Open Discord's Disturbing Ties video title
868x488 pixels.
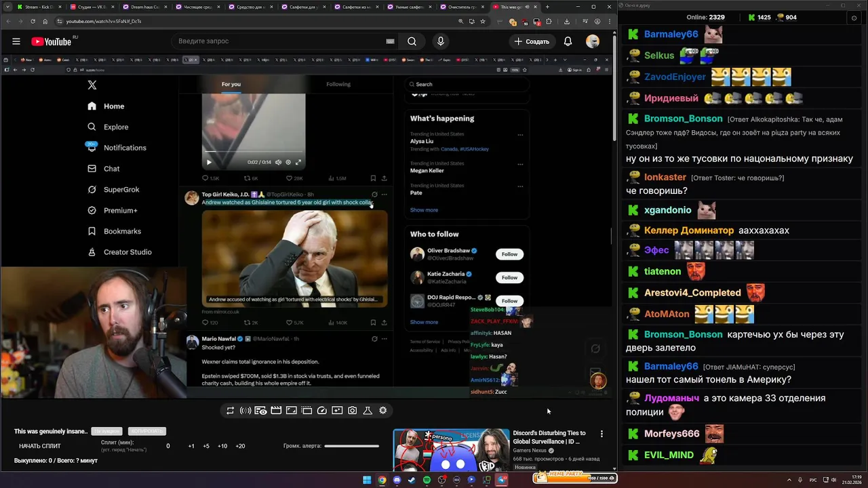click(549, 437)
